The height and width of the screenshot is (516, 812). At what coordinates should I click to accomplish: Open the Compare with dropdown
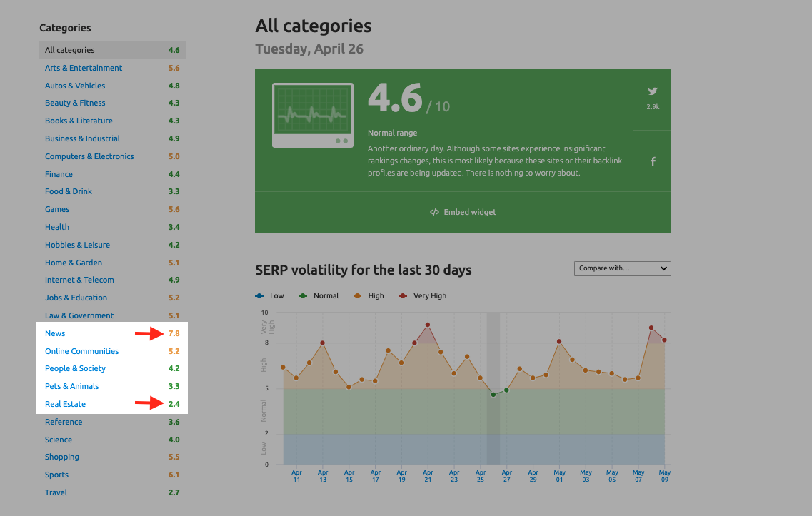point(622,268)
